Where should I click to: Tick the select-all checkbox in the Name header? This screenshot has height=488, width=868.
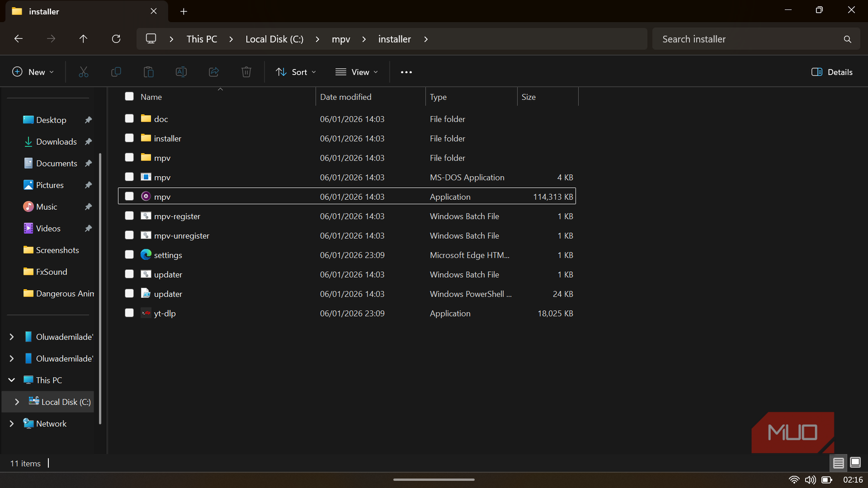[129, 96]
